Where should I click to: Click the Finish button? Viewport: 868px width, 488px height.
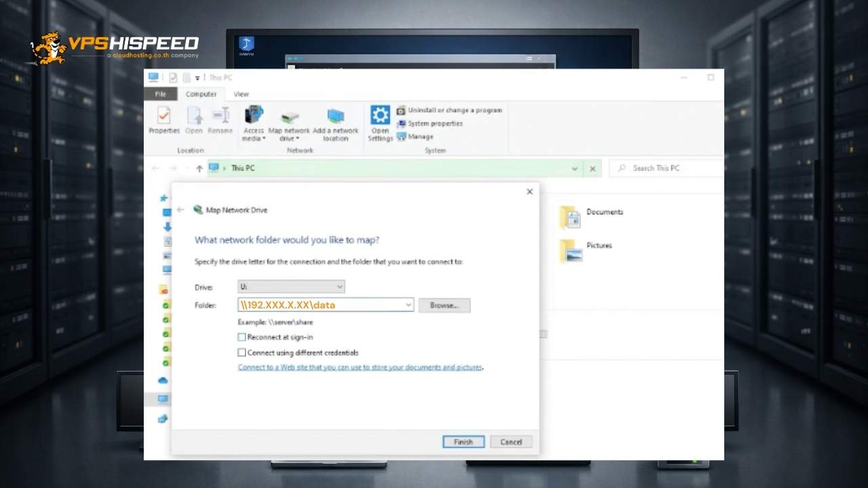point(463,441)
